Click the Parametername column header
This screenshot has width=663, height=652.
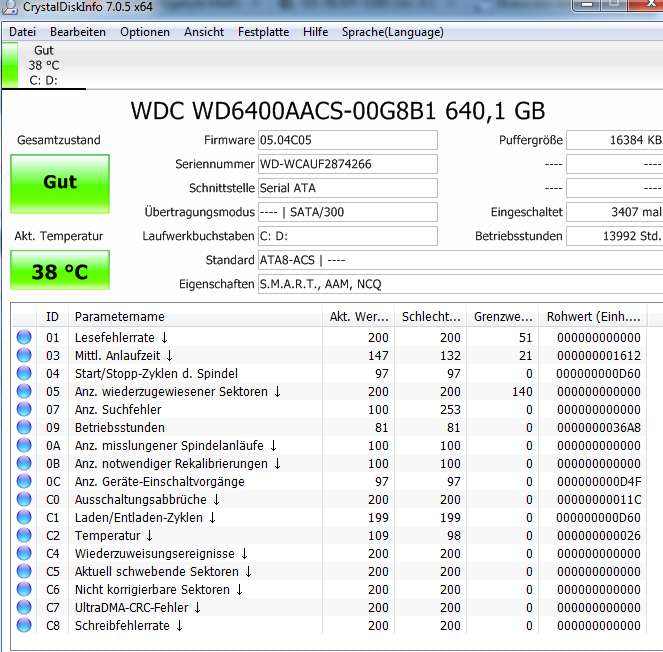pyautogui.click(x=195, y=317)
